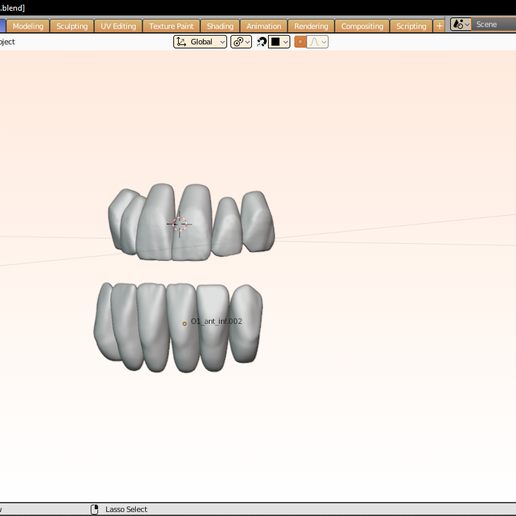Open the Global transform orientation dropdown
This screenshot has width=516, height=516.
[x=200, y=42]
